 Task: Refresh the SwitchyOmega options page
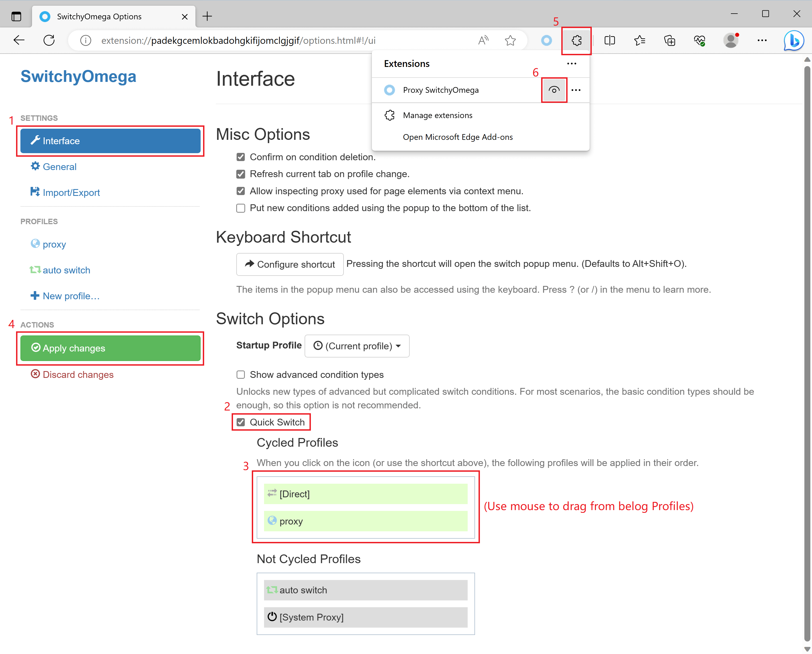pyautogui.click(x=49, y=40)
